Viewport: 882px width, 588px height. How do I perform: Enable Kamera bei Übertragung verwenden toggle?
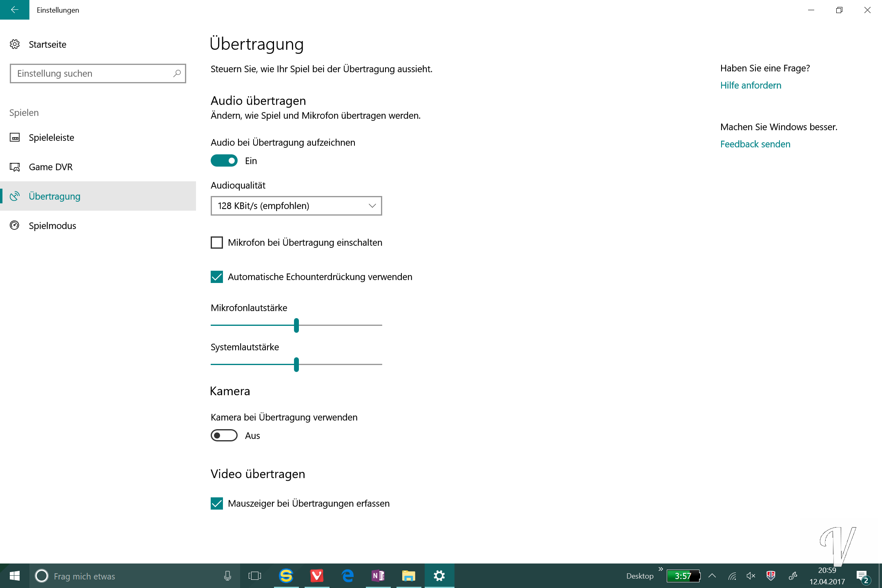(224, 435)
